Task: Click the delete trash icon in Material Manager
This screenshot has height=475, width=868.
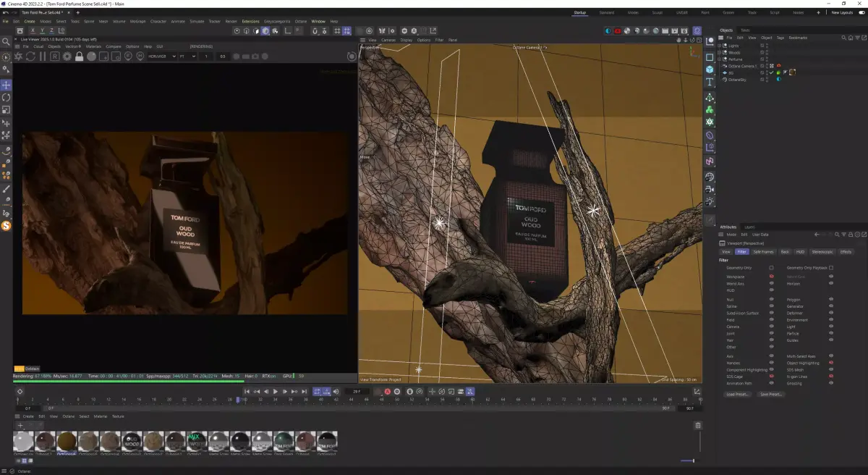Action: click(x=698, y=426)
